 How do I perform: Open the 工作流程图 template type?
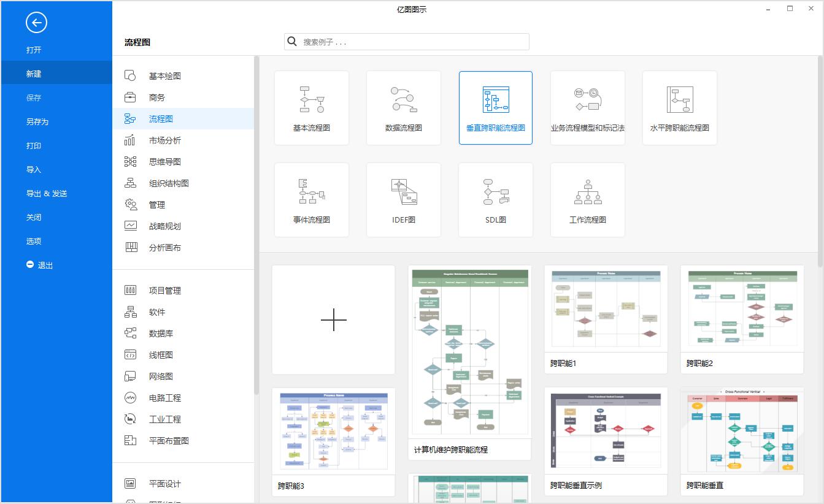[x=587, y=200]
